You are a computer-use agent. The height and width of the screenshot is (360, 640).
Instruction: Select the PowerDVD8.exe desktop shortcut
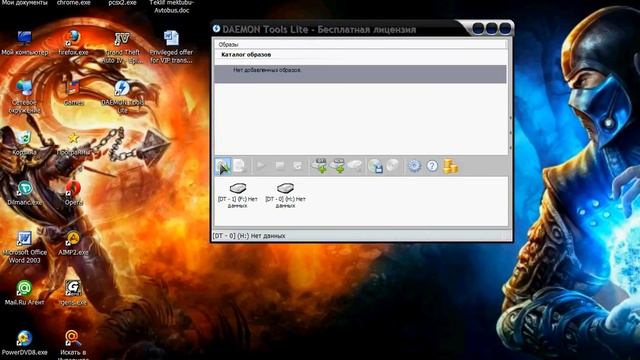[x=24, y=343]
